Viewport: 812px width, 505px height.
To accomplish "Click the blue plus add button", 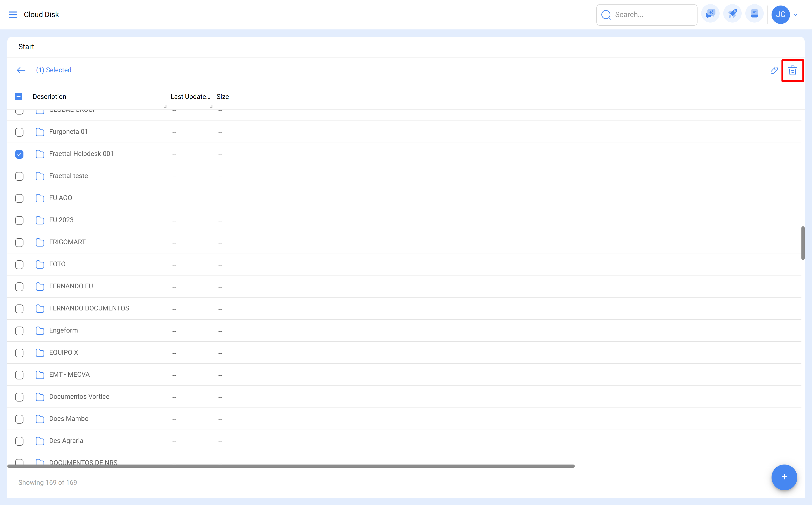I will point(784,477).
